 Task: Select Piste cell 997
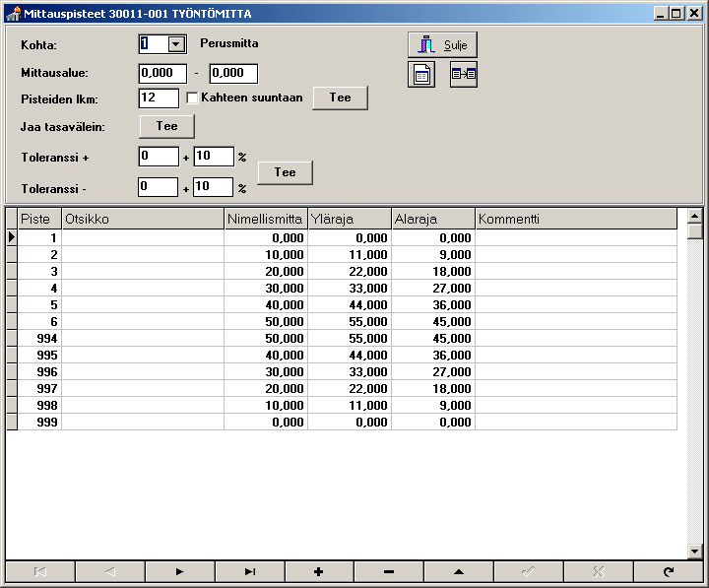click(39, 388)
